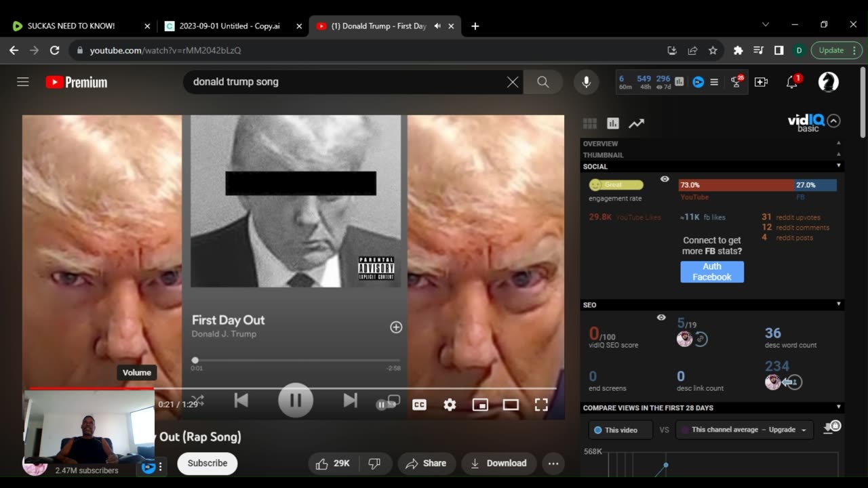The image size is (868, 488).
Task: Bookmark this page with star icon
Action: [x=713, y=50]
